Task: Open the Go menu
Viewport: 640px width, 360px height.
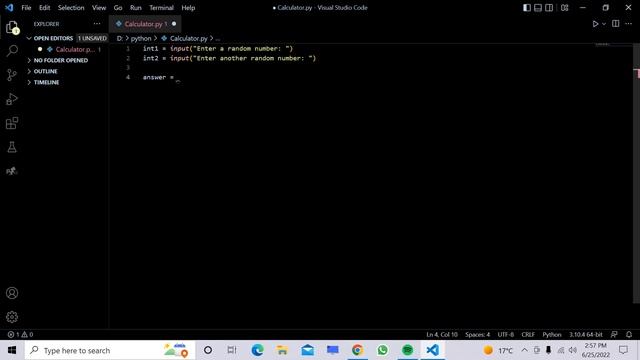Action: [118, 8]
